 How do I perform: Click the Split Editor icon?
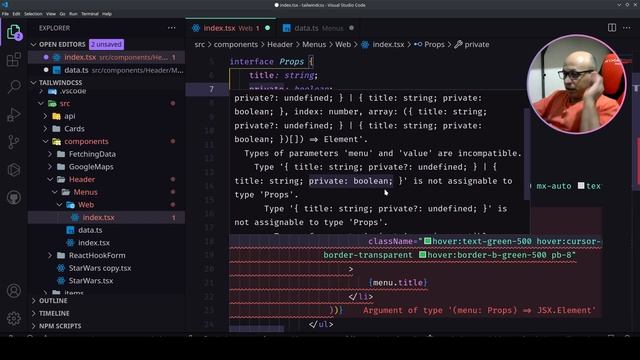tap(612, 28)
